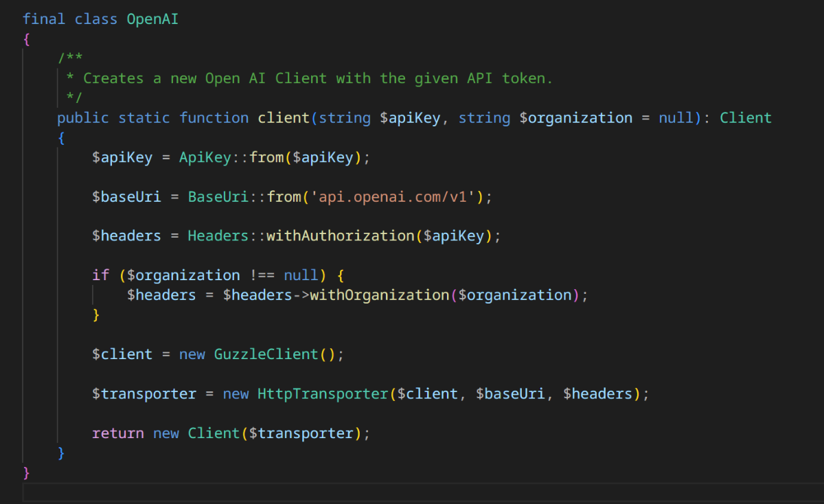
Task: Click the 'null' default value in function signature
Action: pyautogui.click(x=676, y=118)
